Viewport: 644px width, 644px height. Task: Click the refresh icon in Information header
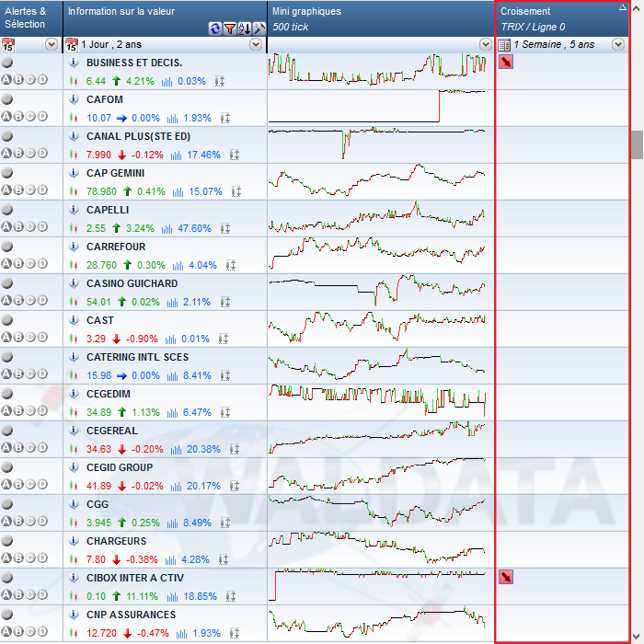point(214,29)
